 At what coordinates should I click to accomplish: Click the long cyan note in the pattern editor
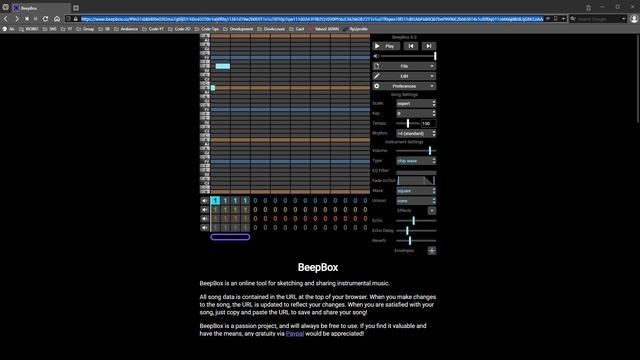(223, 66)
